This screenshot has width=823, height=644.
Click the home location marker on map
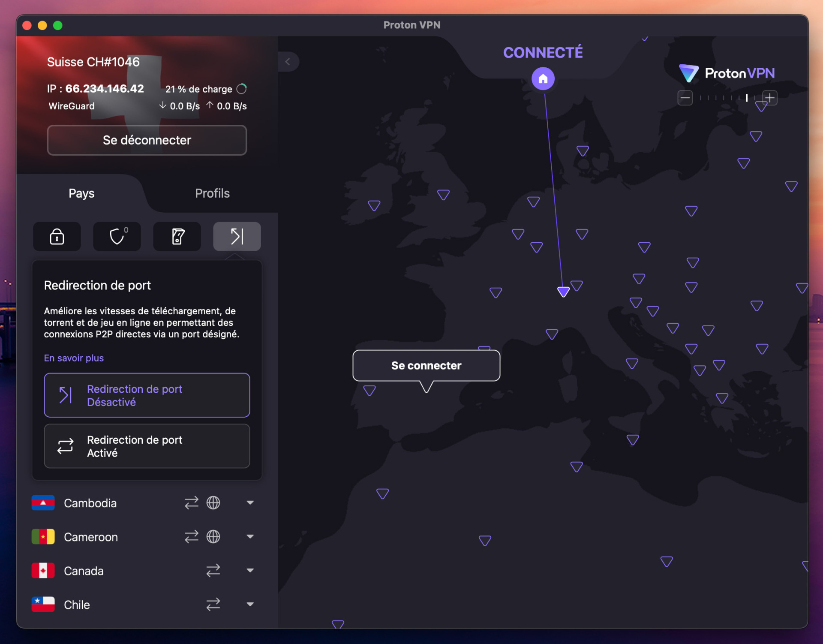tap(543, 79)
